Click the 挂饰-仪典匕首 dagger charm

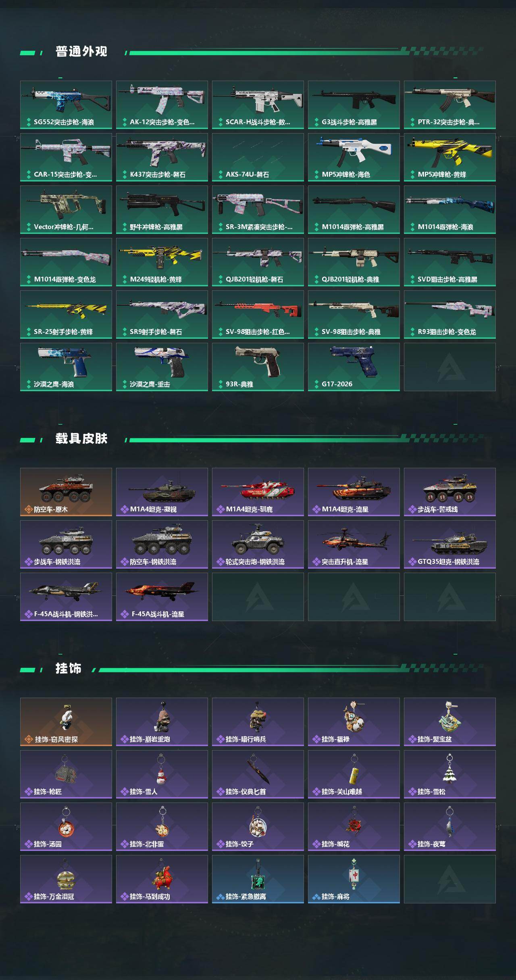click(x=258, y=774)
